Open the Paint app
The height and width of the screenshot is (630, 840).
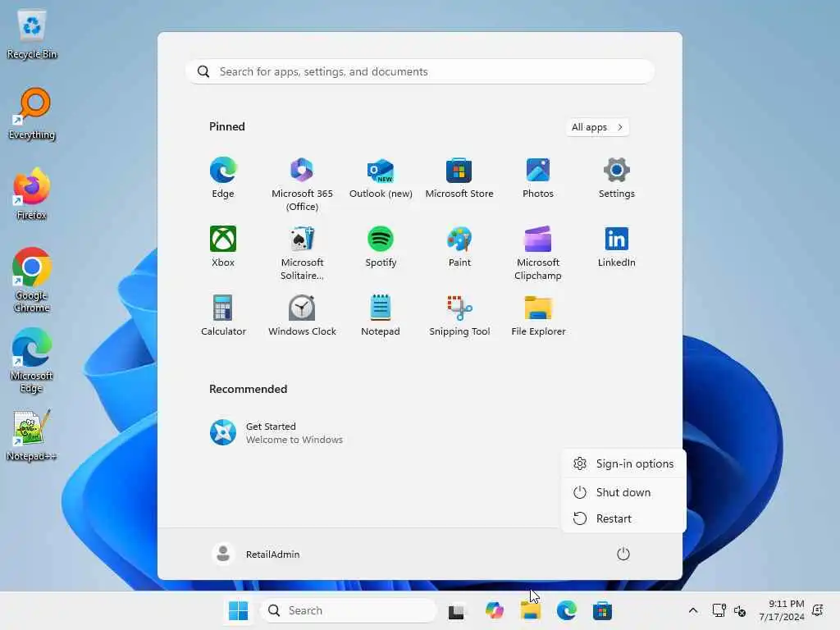pos(459,247)
